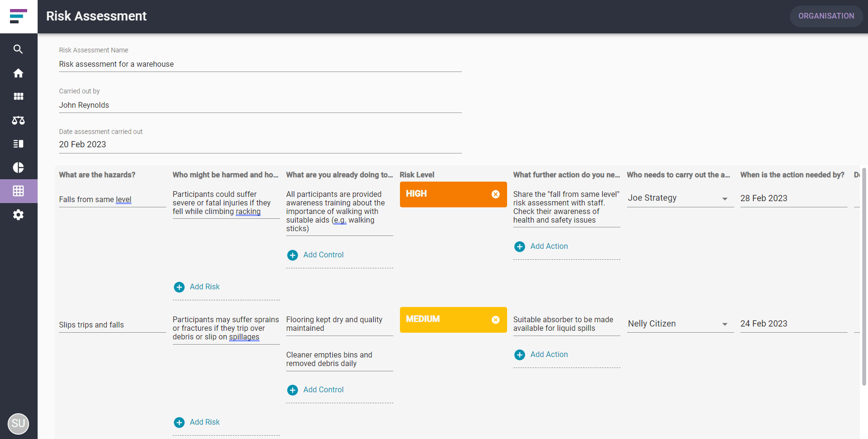
Task: Open search from the sidebar
Action: coord(18,49)
